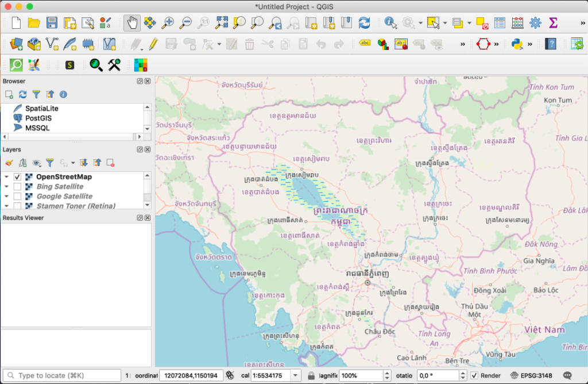This screenshot has width=588, height=384.
Task: Open the map scale dropdown arrow
Action: coord(296,375)
